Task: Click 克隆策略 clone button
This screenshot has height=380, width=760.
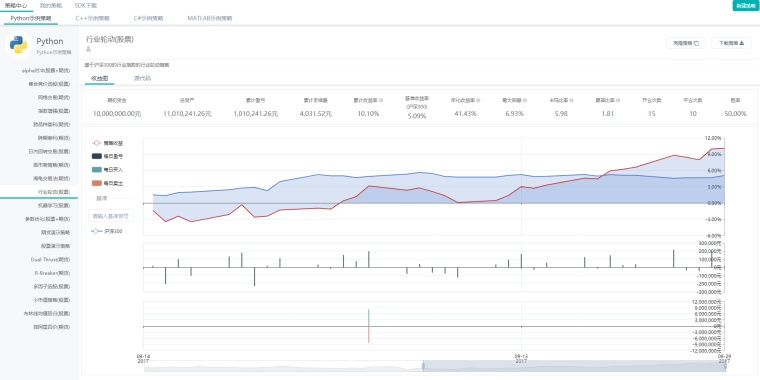Action: point(685,43)
